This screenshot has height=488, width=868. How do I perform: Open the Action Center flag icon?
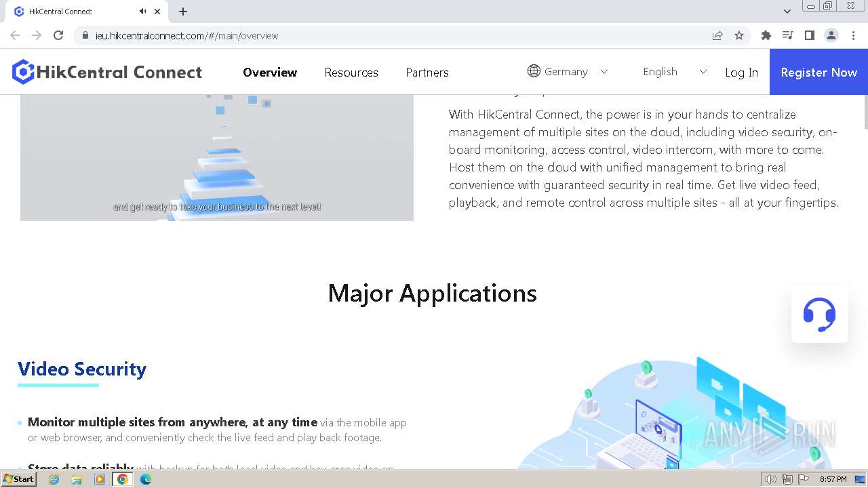tap(804, 479)
